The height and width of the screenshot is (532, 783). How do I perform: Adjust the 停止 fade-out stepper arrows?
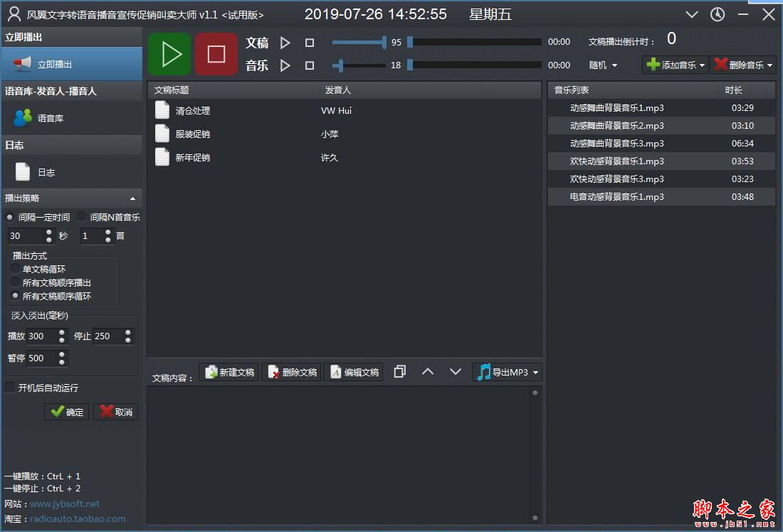coord(128,336)
